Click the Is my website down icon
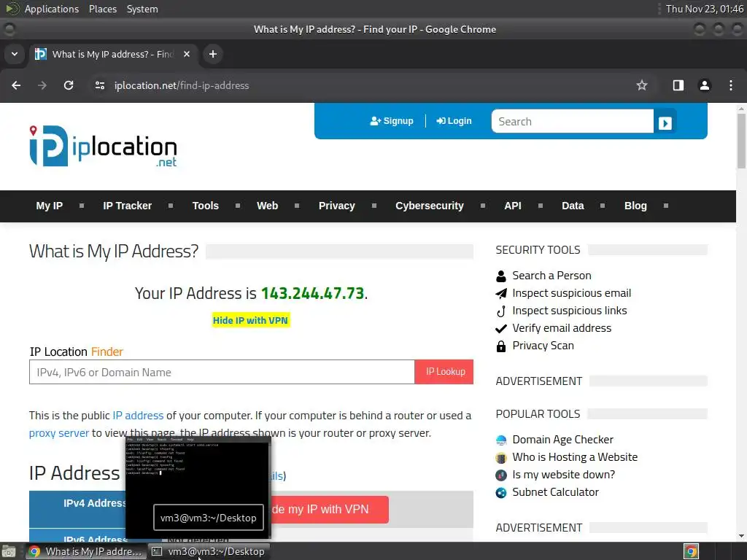Screen dimensions: 747x560 [500, 475]
